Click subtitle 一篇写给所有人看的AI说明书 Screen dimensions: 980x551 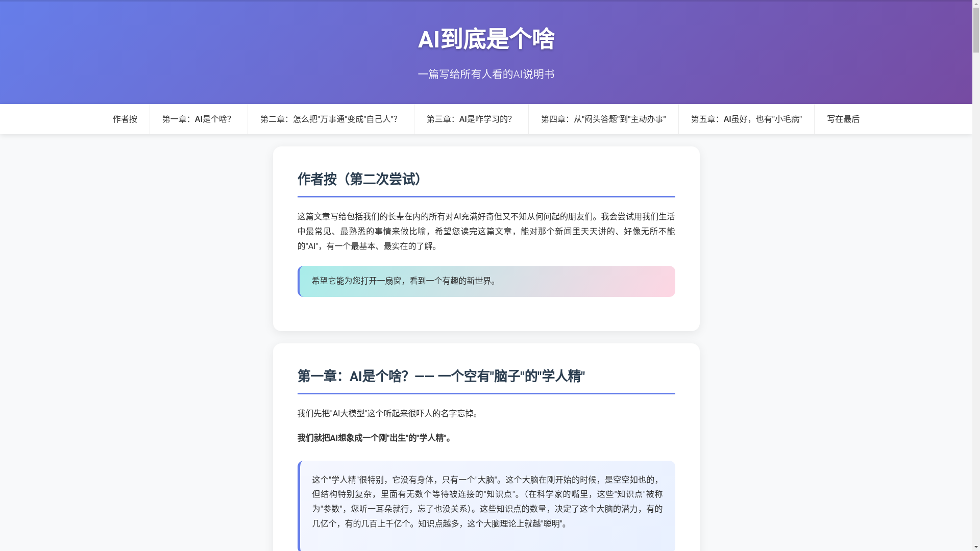click(x=486, y=74)
